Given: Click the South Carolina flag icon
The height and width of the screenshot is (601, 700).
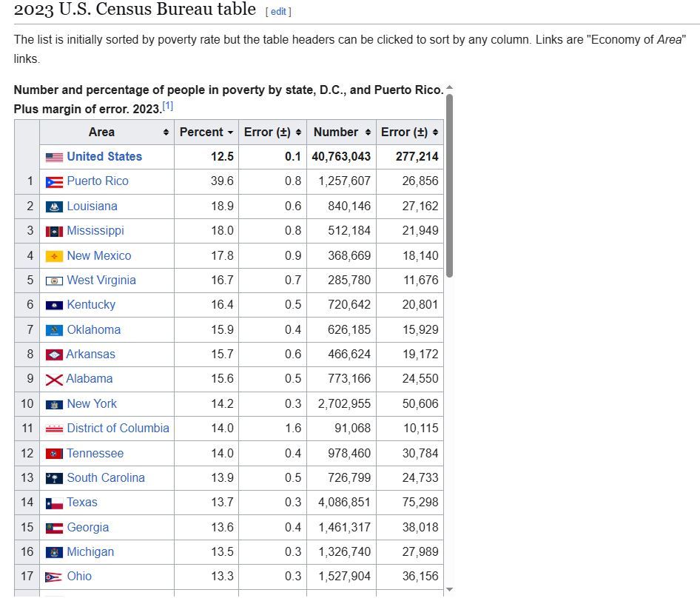Looking at the screenshot, I should click(x=54, y=479).
